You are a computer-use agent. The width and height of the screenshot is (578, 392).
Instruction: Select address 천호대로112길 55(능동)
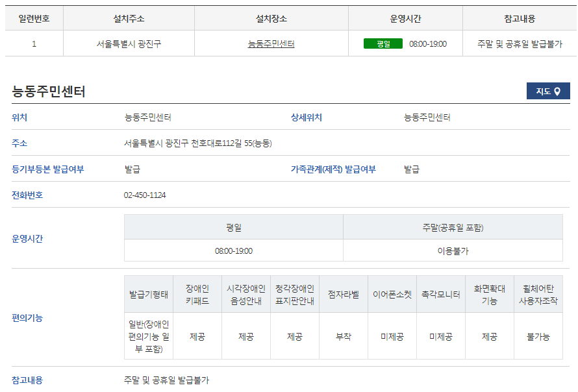point(231,143)
